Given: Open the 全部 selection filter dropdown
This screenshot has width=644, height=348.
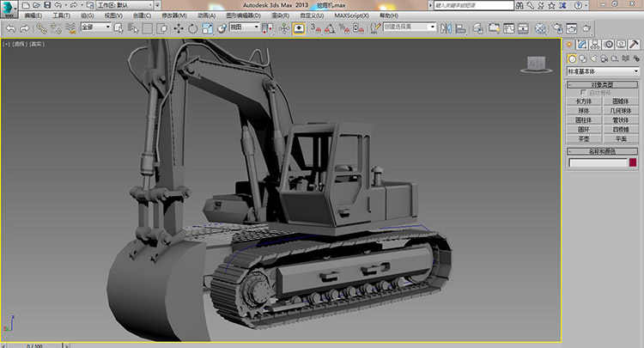Looking at the screenshot, I should [96, 27].
